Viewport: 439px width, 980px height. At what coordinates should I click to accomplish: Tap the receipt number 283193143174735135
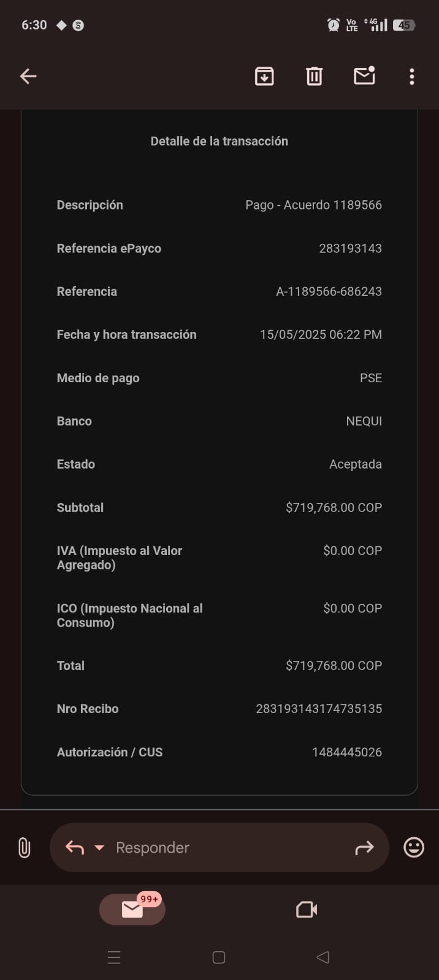click(319, 709)
